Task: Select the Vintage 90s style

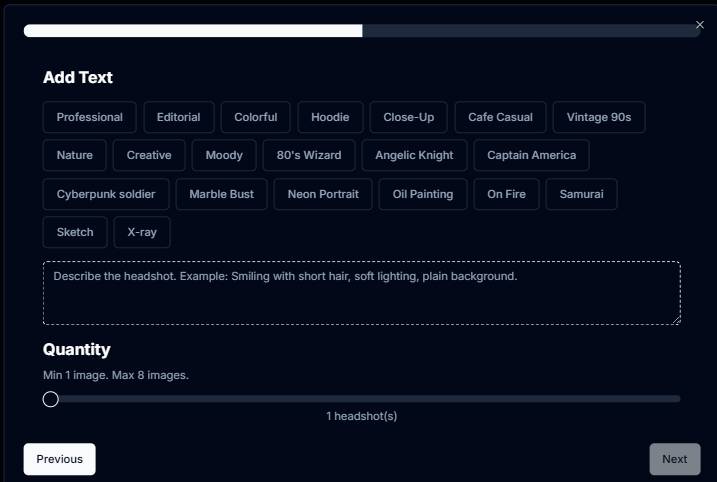Action: (598, 117)
